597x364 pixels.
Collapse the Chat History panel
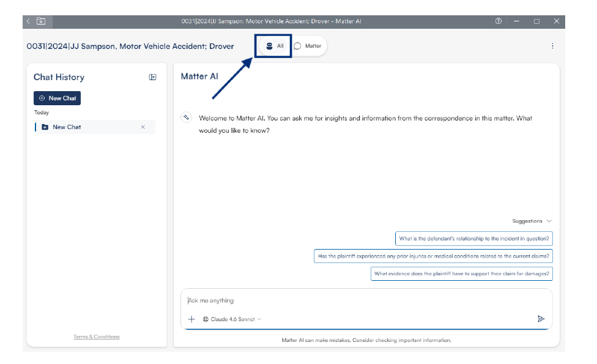(153, 77)
